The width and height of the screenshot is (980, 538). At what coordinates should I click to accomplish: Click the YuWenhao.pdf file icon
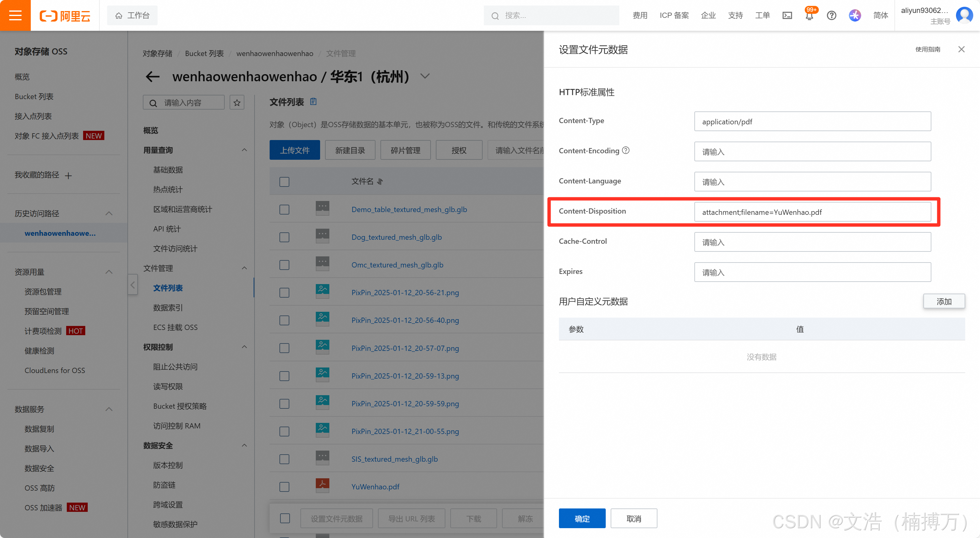click(322, 485)
